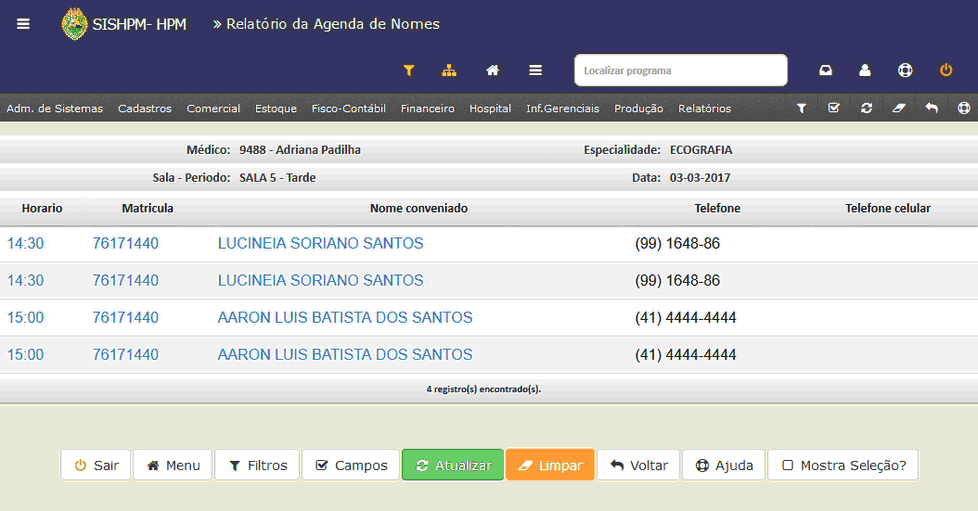Click the green Atualizar button
This screenshot has width=978, height=511.
pyautogui.click(x=453, y=465)
